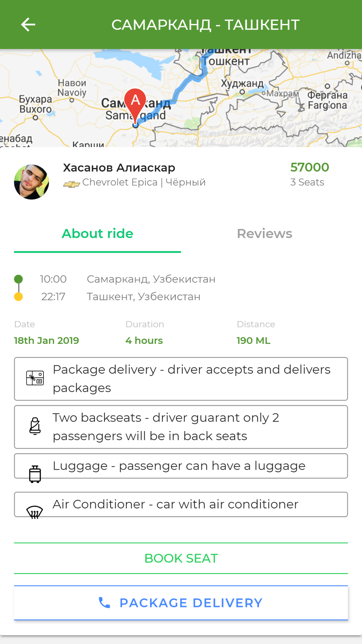
Task: Tap the Самарканд, Узбекистан departure row
Action: [151, 279]
